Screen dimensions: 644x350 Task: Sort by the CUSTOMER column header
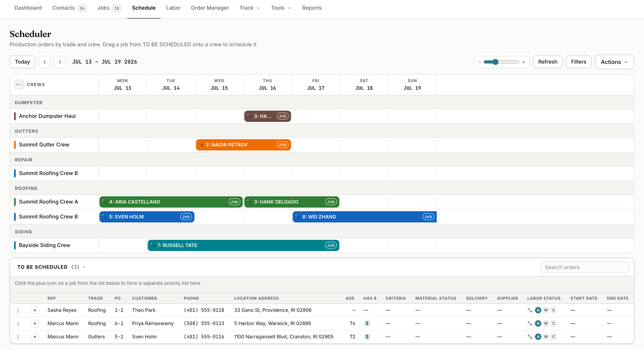tap(144, 298)
